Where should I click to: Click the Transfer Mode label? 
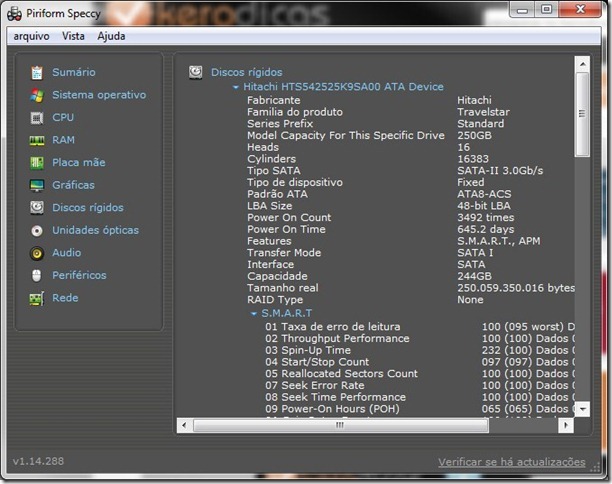(x=284, y=253)
